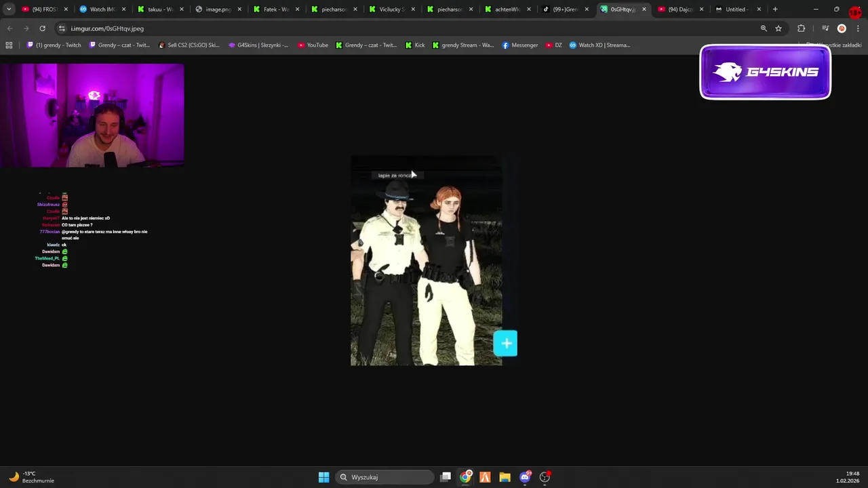Switch to the achtenWlv tab
Viewport: 868px width, 488px height.
508,9
